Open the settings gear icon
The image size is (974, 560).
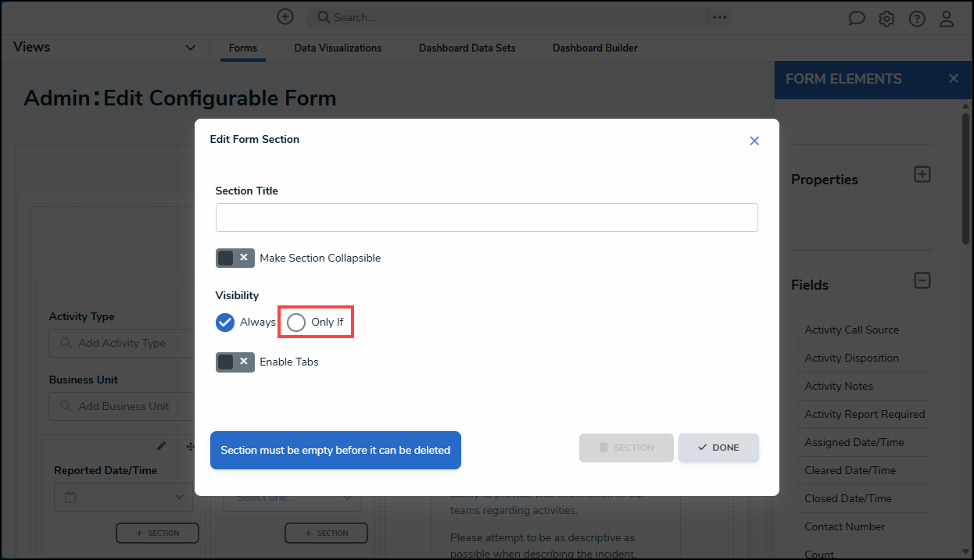886,19
